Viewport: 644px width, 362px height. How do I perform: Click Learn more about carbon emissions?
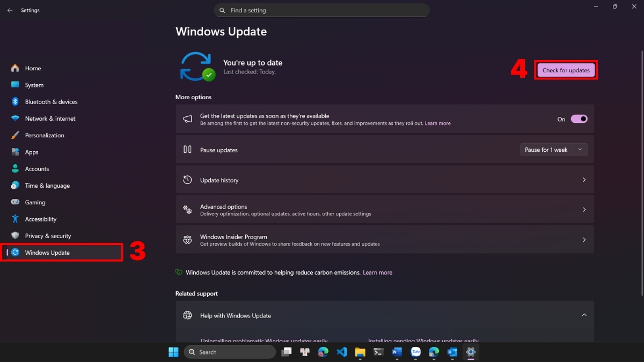pos(377,272)
